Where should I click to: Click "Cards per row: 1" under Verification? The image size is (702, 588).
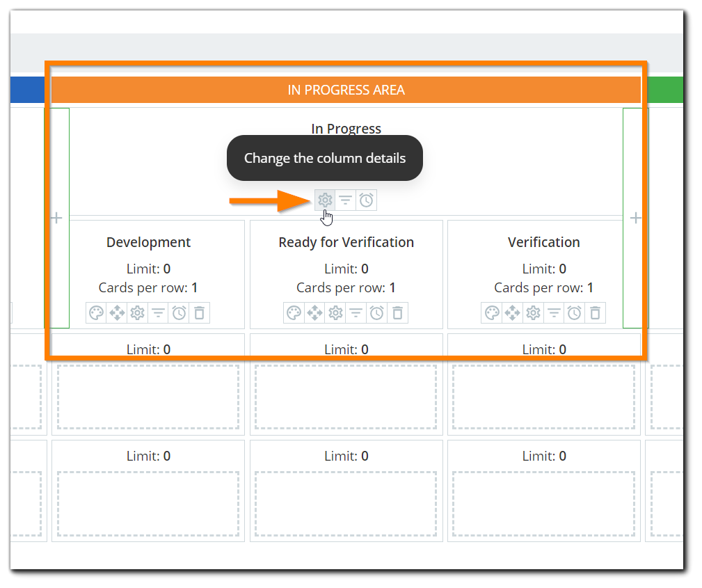544,287
